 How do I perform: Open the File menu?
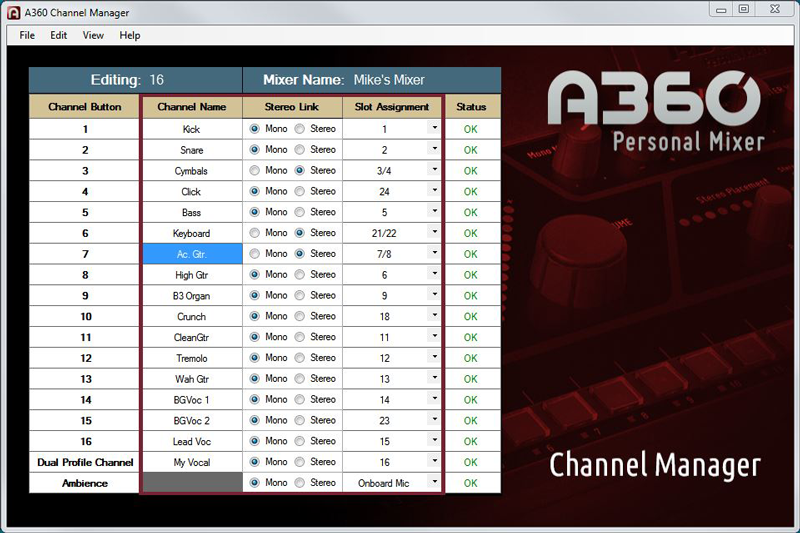click(27, 35)
